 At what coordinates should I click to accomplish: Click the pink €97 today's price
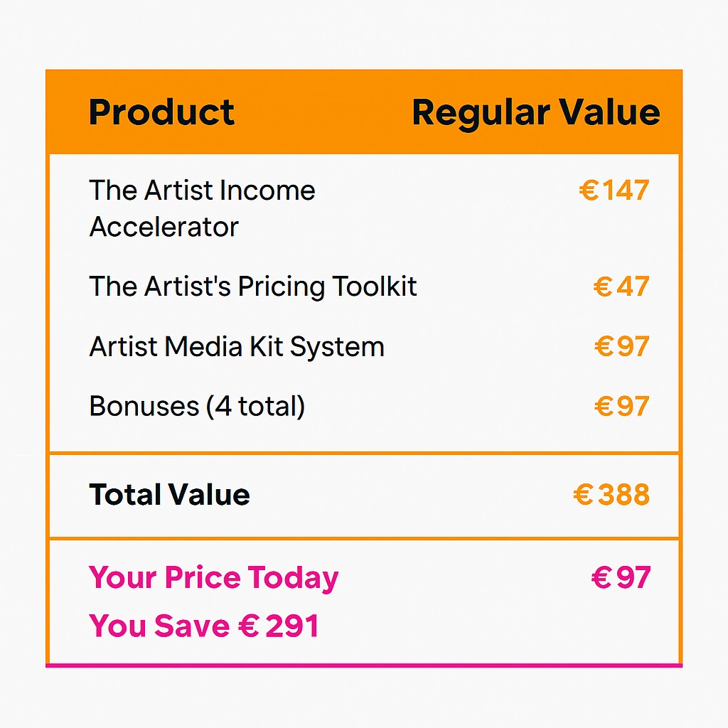point(621,578)
